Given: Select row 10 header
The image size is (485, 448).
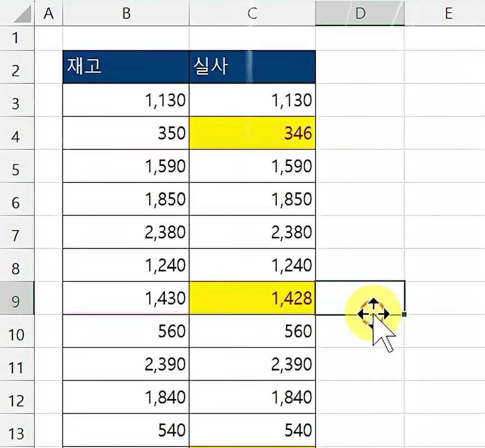Looking at the screenshot, I should click(x=17, y=331).
